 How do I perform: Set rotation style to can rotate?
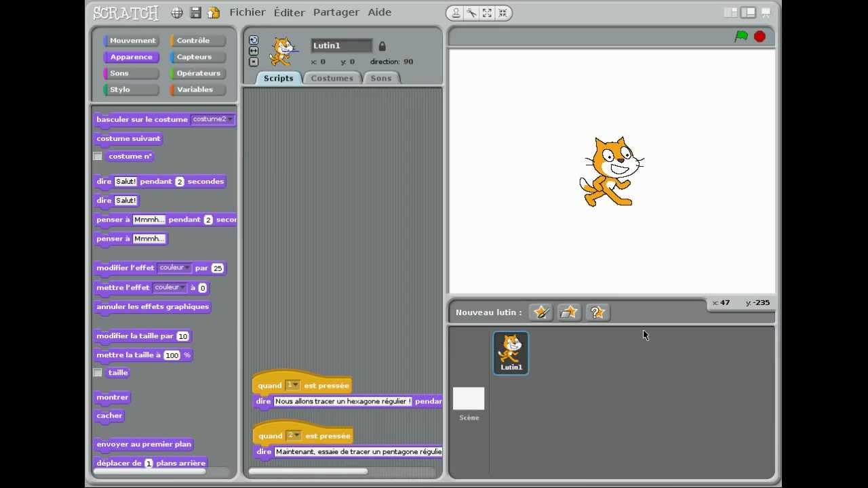click(254, 40)
